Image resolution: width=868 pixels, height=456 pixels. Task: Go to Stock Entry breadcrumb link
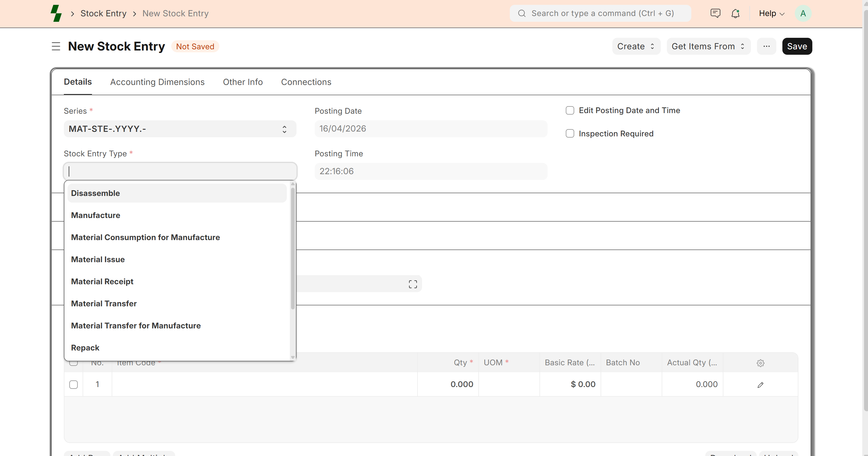(103, 14)
